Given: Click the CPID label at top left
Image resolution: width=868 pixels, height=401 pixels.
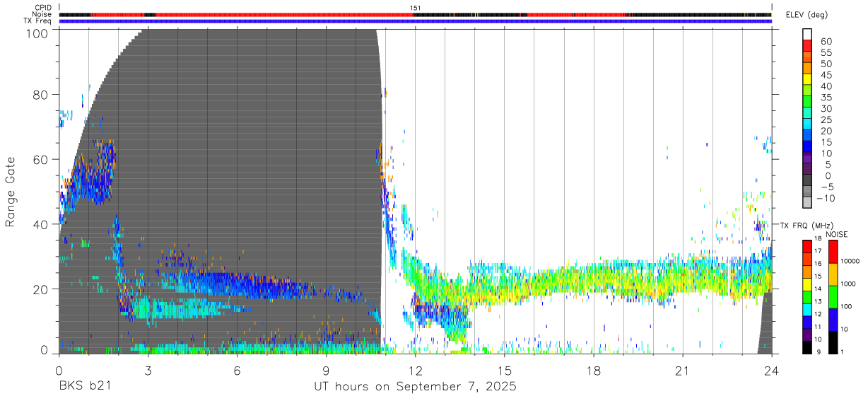Looking at the screenshot, I should tap(43, 8).
